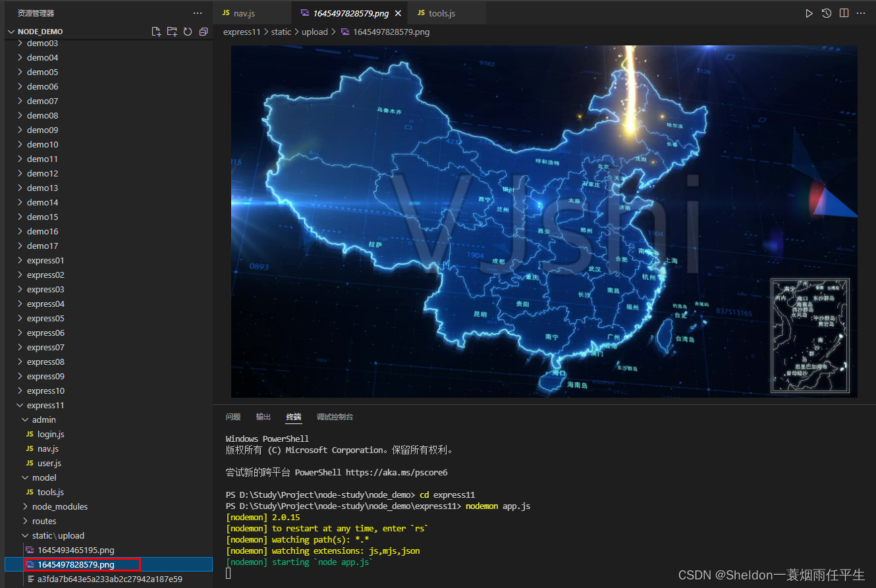Expand the demo07 folder
Image resolution: width=876 pixels, height=588 pixels.
pos(109,101)
